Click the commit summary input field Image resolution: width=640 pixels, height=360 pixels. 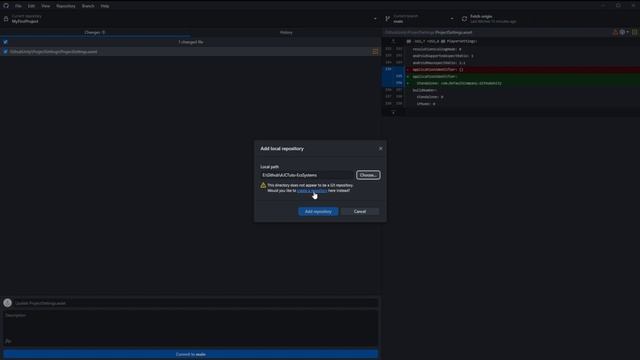(196, 303)
